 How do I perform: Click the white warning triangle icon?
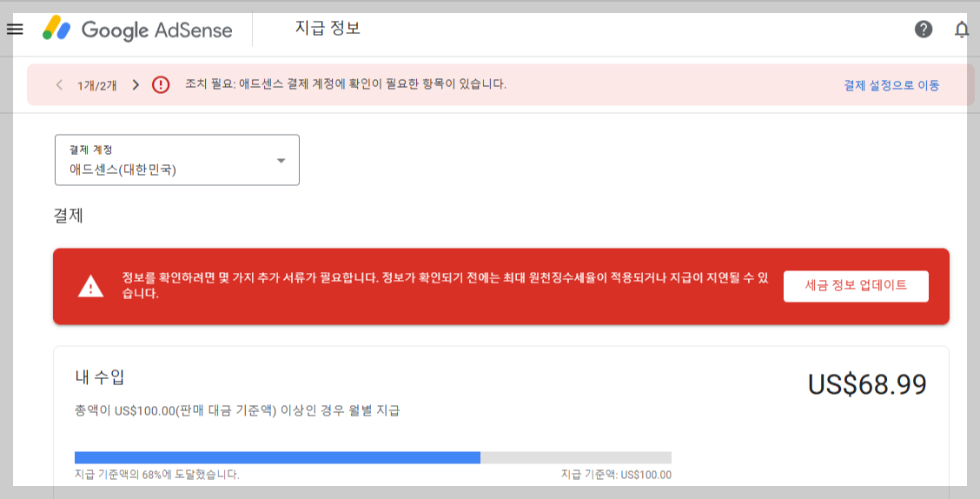[x=90, y=286]
